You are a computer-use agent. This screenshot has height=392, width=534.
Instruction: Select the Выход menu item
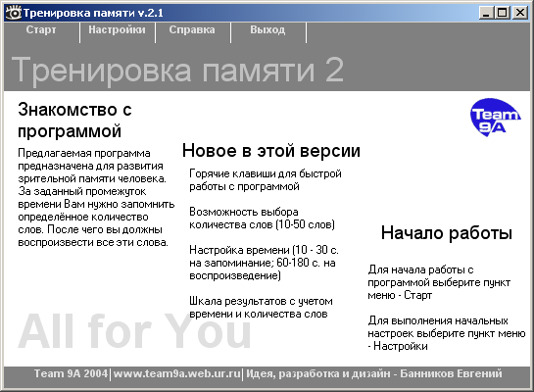[x=267, y=30]
